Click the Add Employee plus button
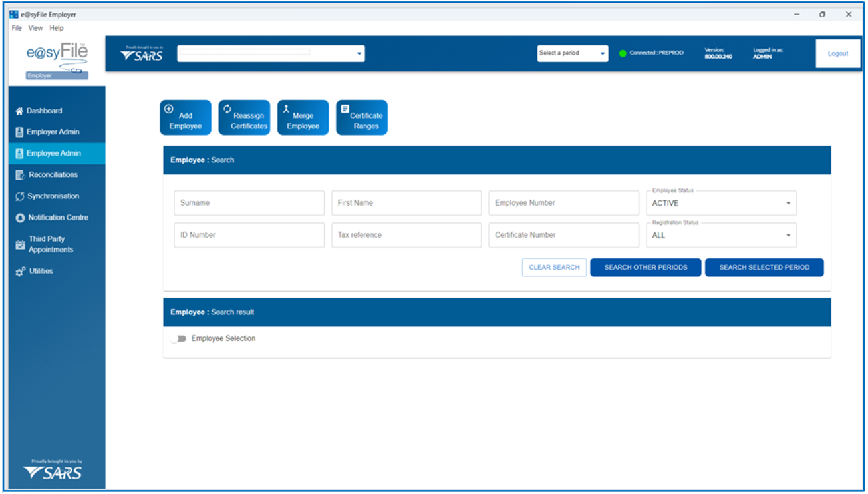The height and width of the screenshot is (494, 868). point(185,118)
